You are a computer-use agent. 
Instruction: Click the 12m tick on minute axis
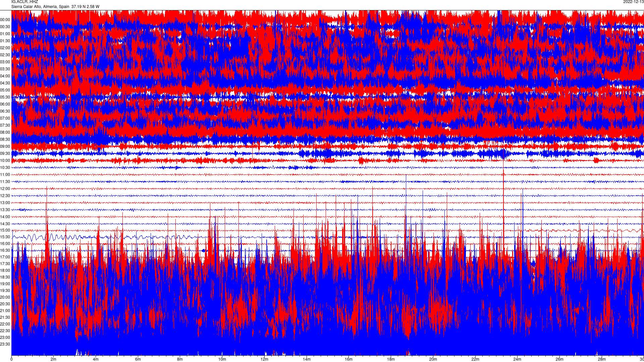(x=264, y=359)
